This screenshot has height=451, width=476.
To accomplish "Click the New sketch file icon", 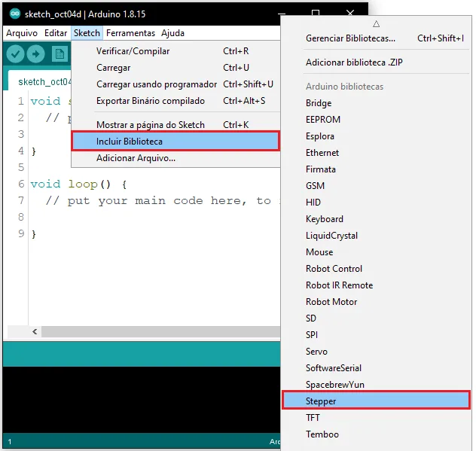I will 59,54.
